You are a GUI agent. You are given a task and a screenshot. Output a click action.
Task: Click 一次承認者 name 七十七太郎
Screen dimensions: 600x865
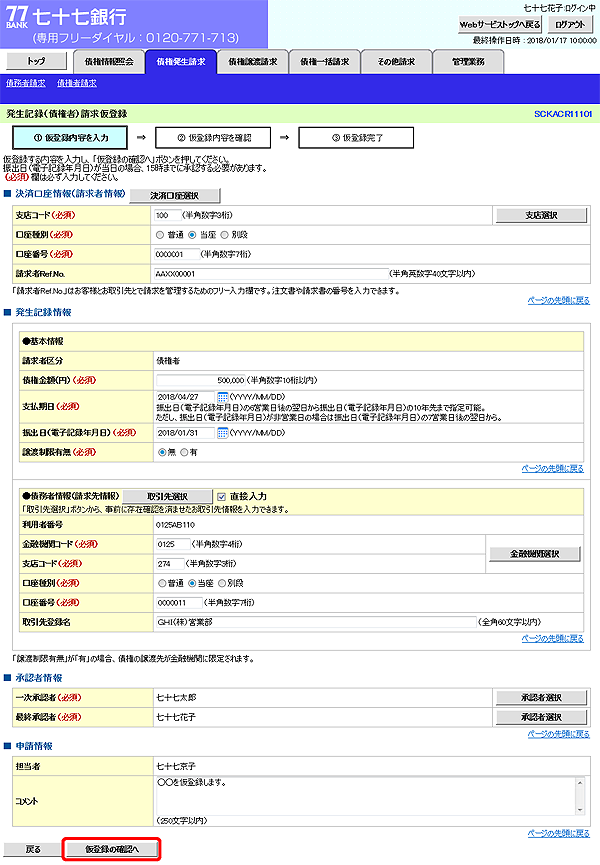click(x=176, y=698)
